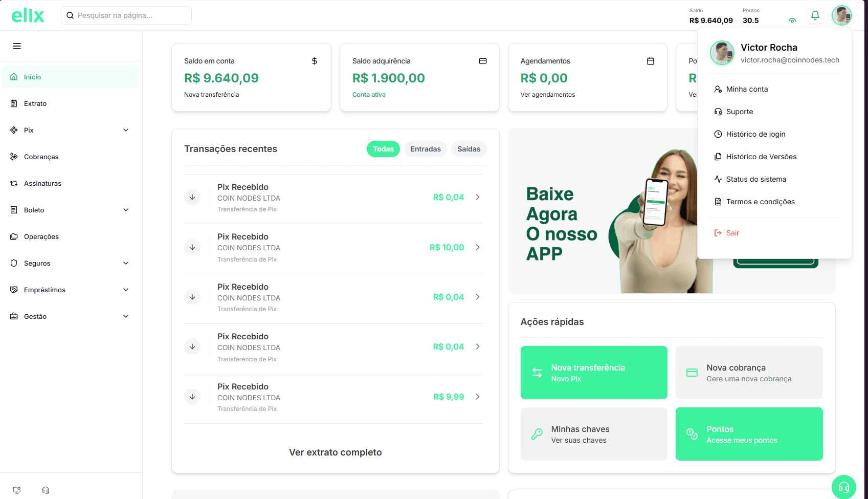Click the elix logo

[x=28, y=15]
